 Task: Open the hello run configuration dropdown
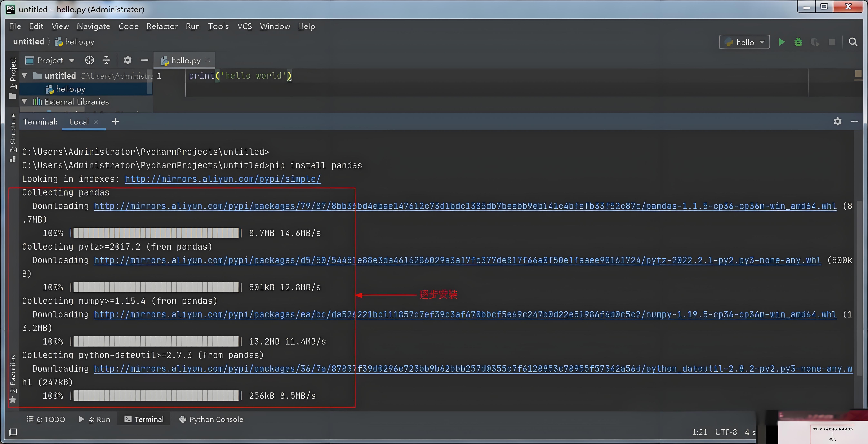(x=745, y=42)
